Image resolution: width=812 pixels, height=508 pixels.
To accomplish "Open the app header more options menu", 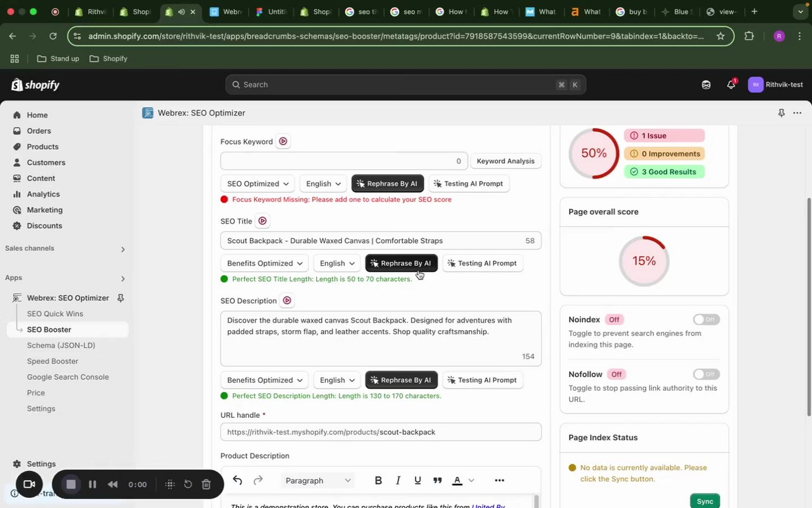I will coord(797,113).
